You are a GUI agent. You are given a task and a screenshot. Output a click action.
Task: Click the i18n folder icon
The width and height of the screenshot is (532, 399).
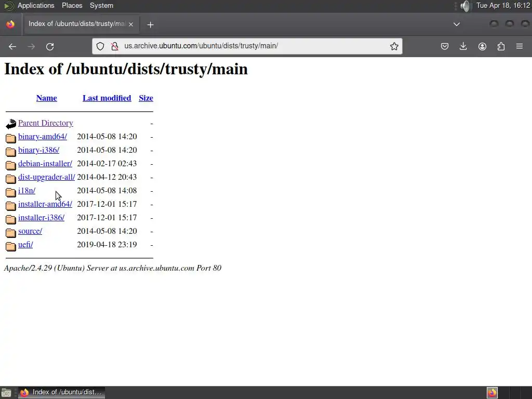pyautogui.click(x=11, y=192)
